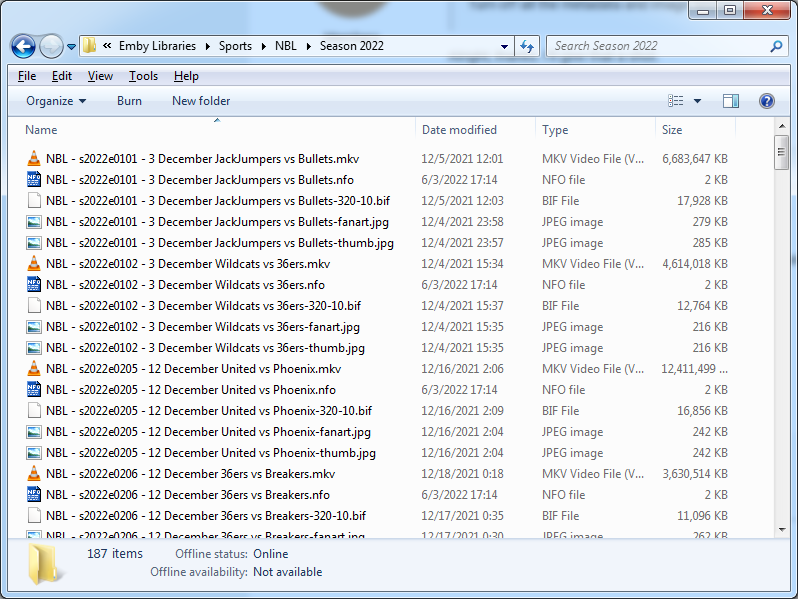Sort by Date modified column header
The height and width of the screenshot is (599, 798).
[x=459, y=130]
